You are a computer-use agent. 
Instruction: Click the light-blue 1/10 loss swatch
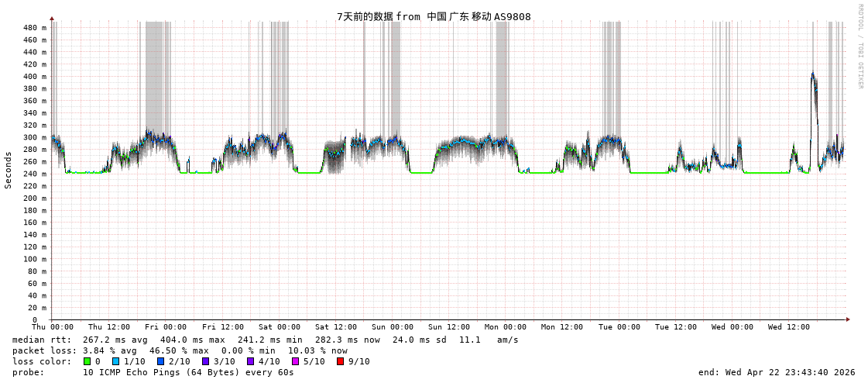(x=115, y=361)
